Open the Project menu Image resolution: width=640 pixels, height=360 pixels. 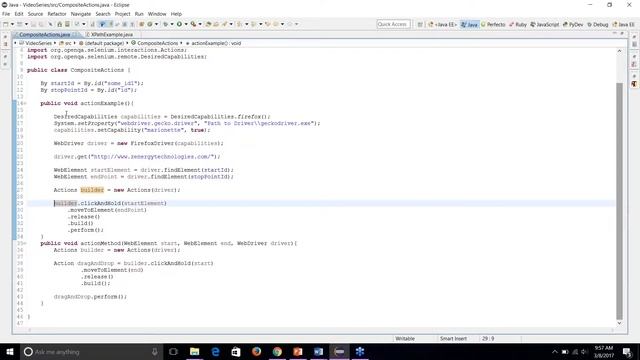(x=122, y=14)
